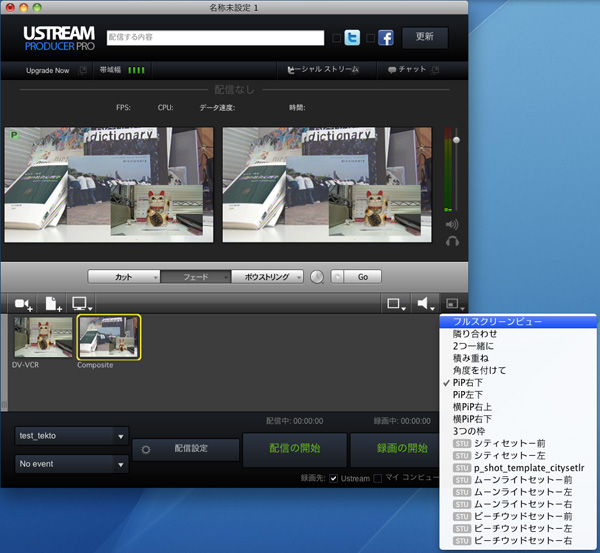Image resolution: width=600 pixels, height=553 pixels.
Task: Uncheck the Ustream recording destination checkbox
Action: (x=333, y=479)
